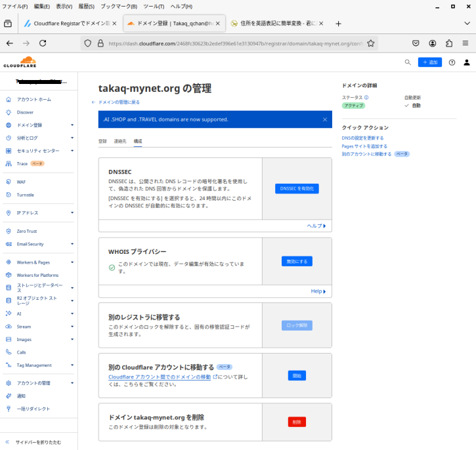
Task: Click the Firefox View icon
Action: click(x=8, y=24)
